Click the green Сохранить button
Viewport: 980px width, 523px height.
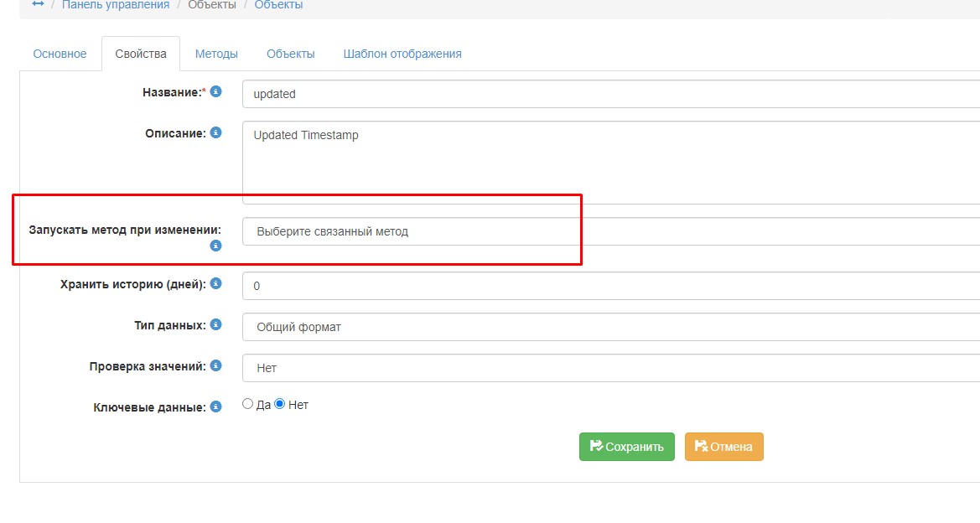pyautogui.click(x=626, y=447)
